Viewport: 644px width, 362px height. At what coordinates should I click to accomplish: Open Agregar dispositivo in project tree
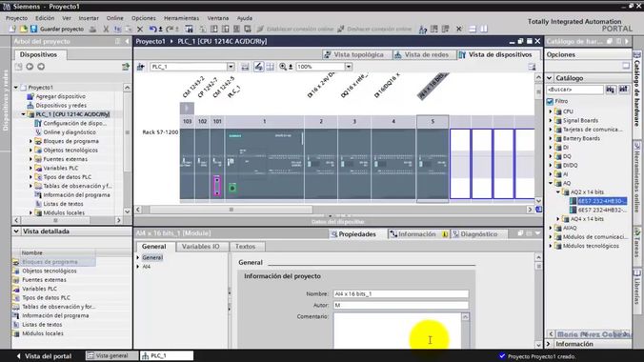coord(60,96)
